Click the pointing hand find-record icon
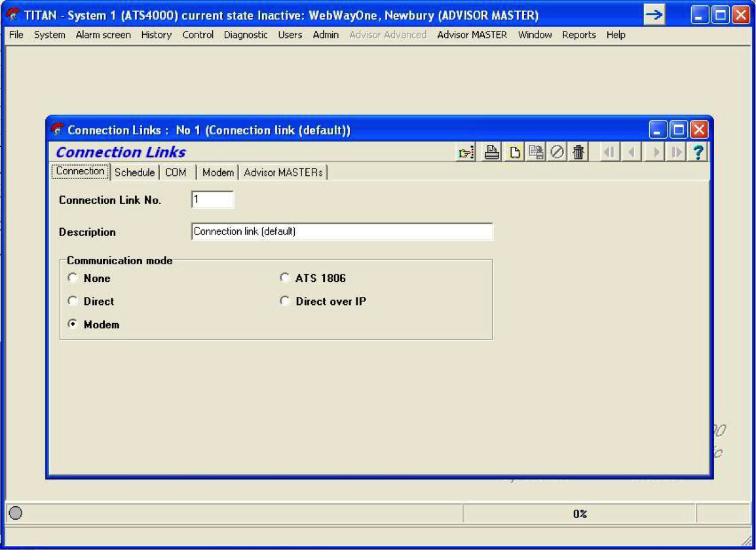Screen dimensions: 756x550 (x=466, y=153)
